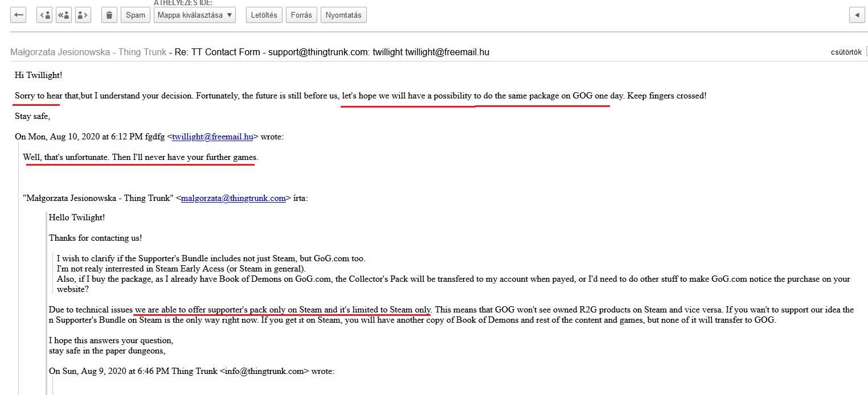Open the Mappa kiválasztása folder dropdown
Image resolution: width=868 pixels, height=395 pixels.
tap(195, 15)
